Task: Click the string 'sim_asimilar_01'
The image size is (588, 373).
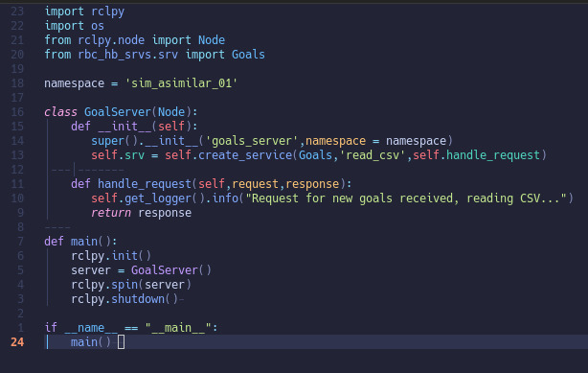Action: 181,83
